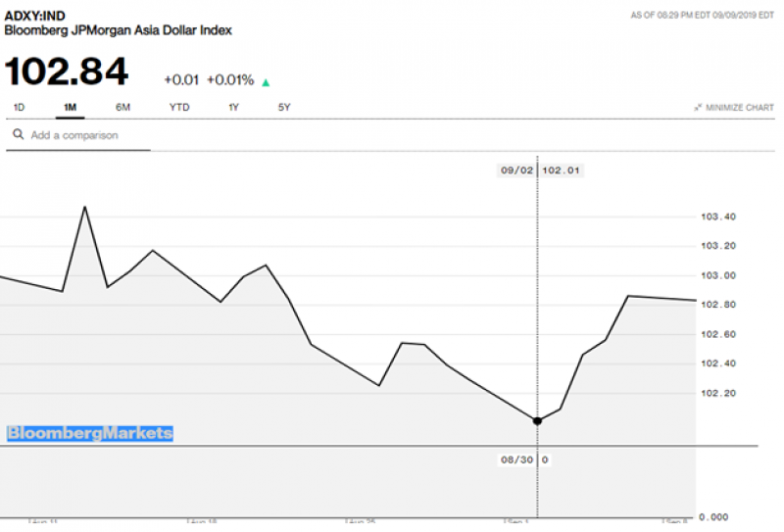Switch chart to 6M range

tap(122, 107)
